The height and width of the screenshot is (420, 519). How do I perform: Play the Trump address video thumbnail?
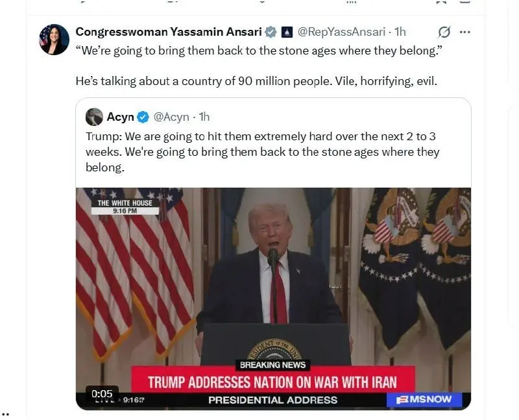[273, 299]
